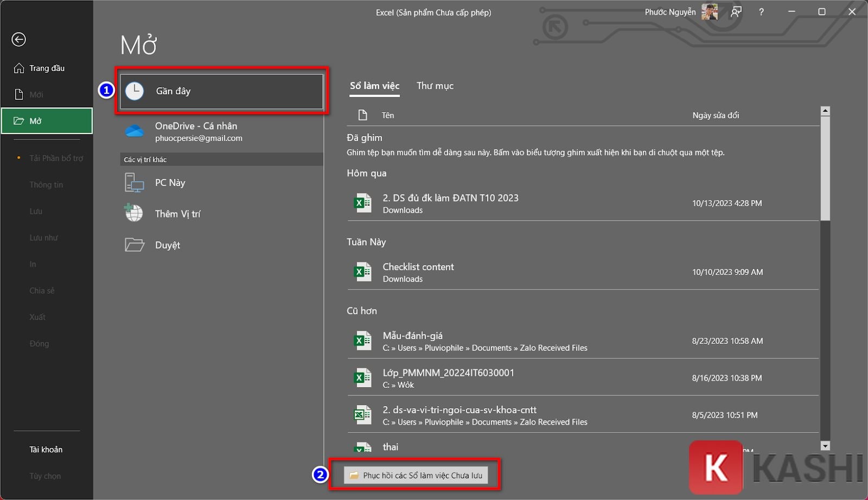Select Mở in sidebar
The height and width of the screenshot is (500, 868).
click(x=47, y=121)
